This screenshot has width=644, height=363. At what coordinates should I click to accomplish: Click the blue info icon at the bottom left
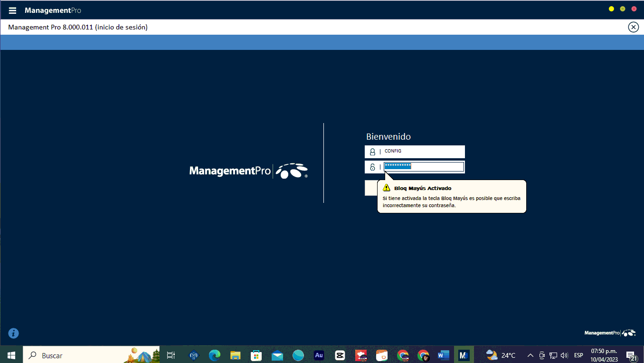pos(13,333)
